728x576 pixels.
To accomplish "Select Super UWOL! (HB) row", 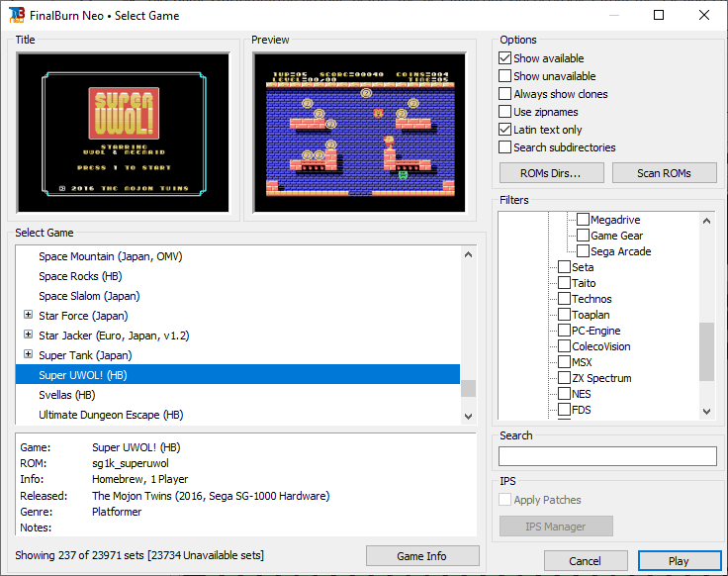I will click(x=237, y=374).
